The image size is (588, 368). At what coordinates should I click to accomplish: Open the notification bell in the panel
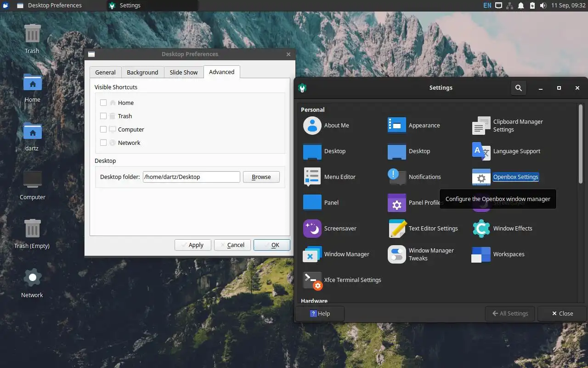click(x=521, y=6)
